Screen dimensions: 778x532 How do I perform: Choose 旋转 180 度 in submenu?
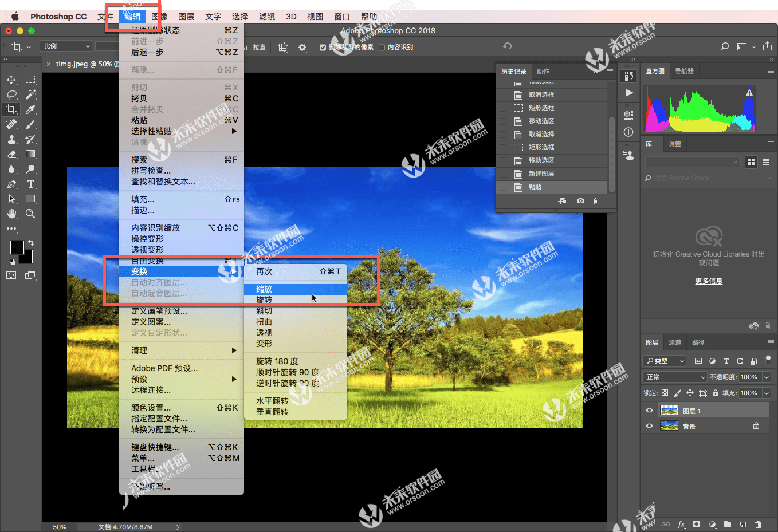pos(296,361)
